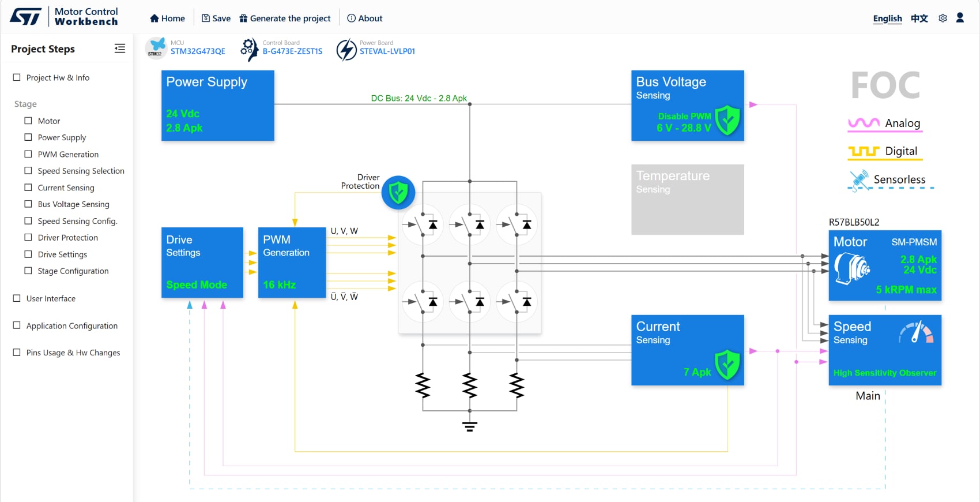Viewport: 980px width, 502px height.
Task: Tick the Motor stage checkbox
Action: coord(28,121)
